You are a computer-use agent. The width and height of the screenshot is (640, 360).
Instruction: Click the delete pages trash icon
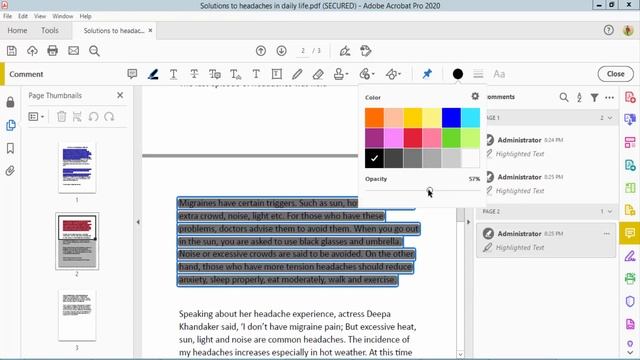point(61,117)
